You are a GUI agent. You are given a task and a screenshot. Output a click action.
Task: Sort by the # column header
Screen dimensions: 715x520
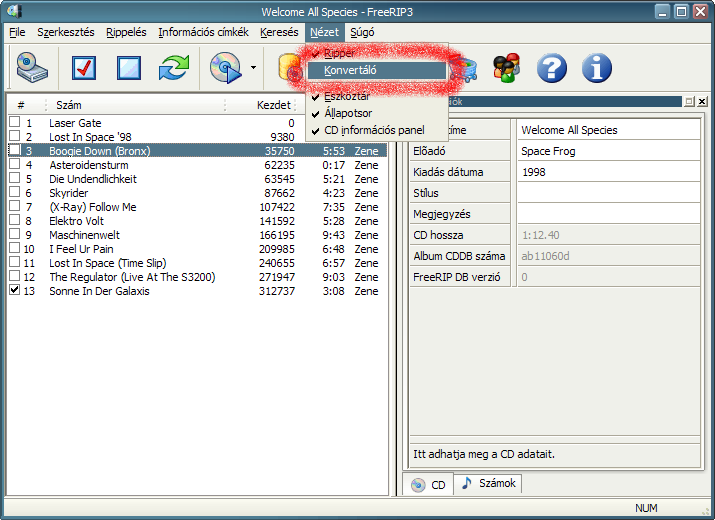coord(26,105)
